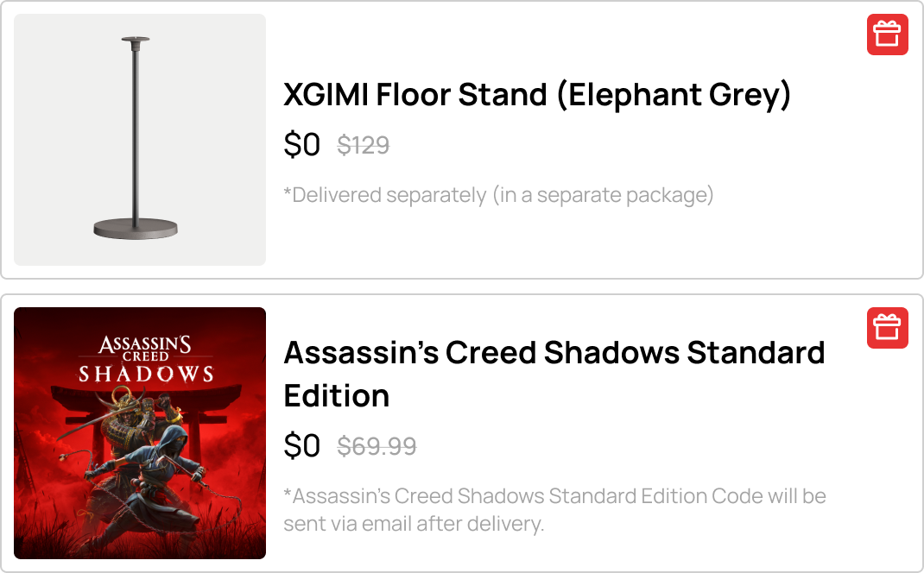Click the top mounting plate of the floor stand
The image size is (924, 573).
(x=136, y=40)
